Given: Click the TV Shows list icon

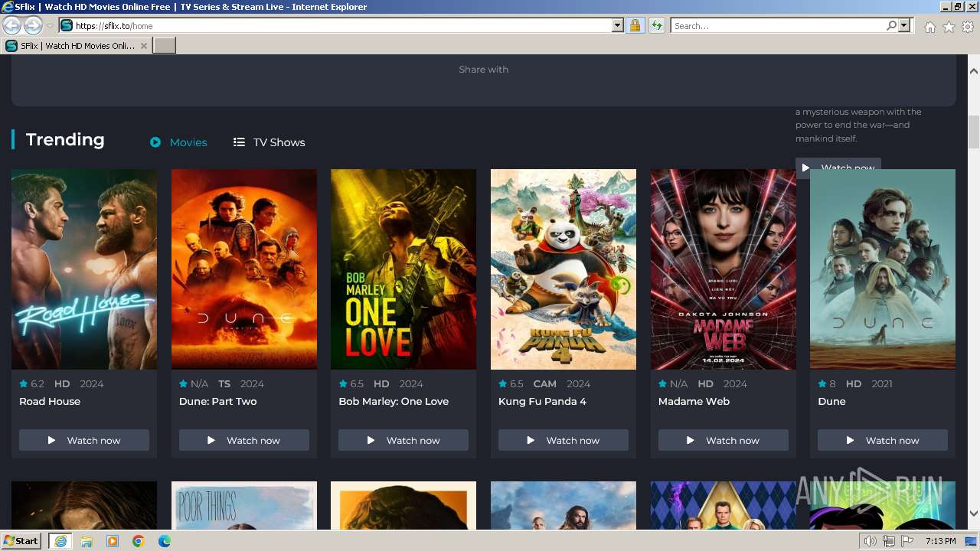Looking at the screenshot, I should point(239,142).
